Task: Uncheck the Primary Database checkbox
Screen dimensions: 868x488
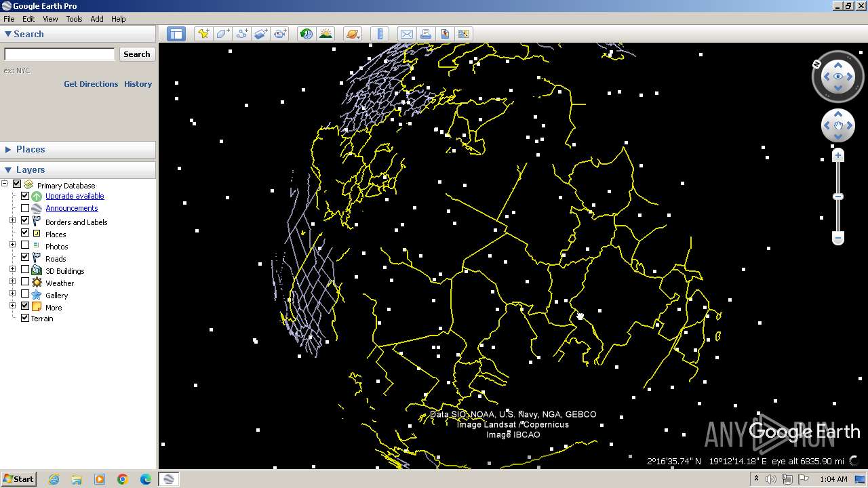Action: click(x=17, y=184)
